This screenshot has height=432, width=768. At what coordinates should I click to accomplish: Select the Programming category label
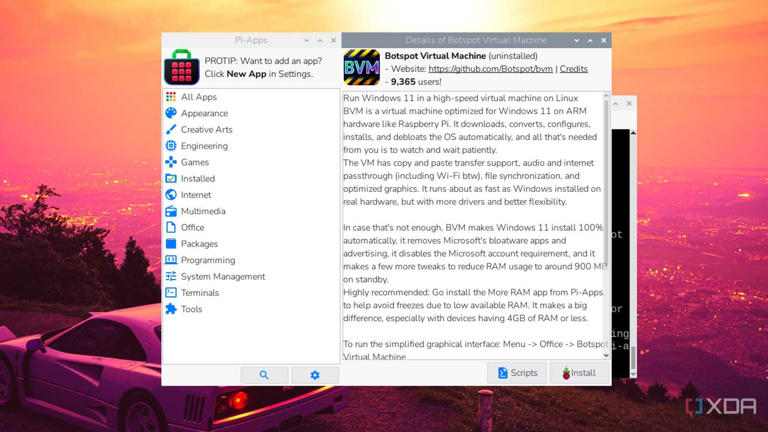[x=208, y=260]
